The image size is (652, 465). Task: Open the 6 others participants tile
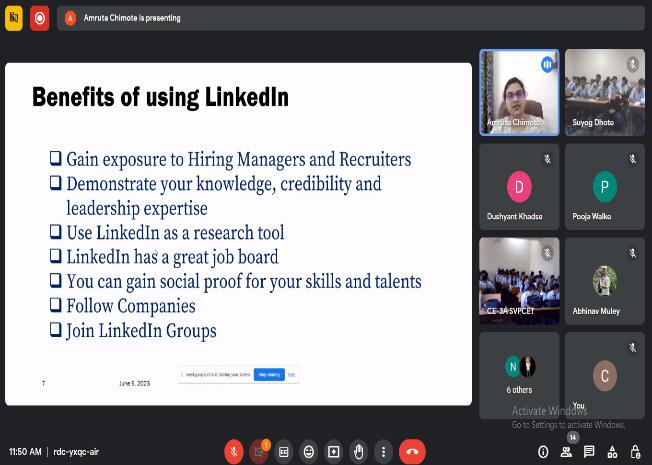(x=519, y=376)
